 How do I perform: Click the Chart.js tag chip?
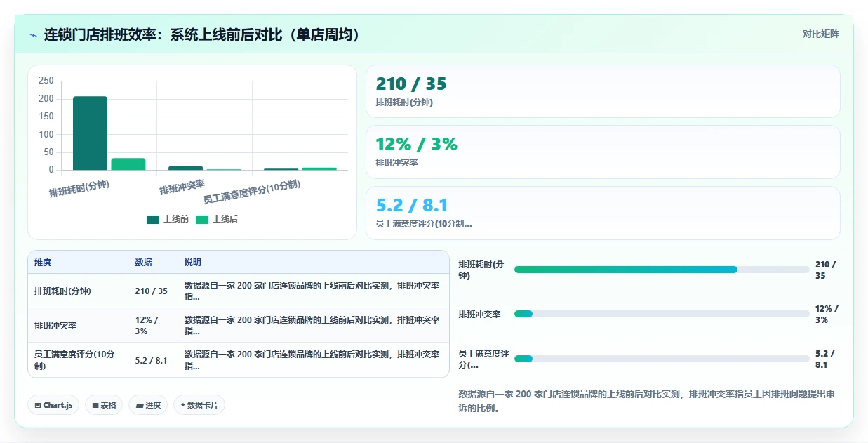click(x=53, y=405)
